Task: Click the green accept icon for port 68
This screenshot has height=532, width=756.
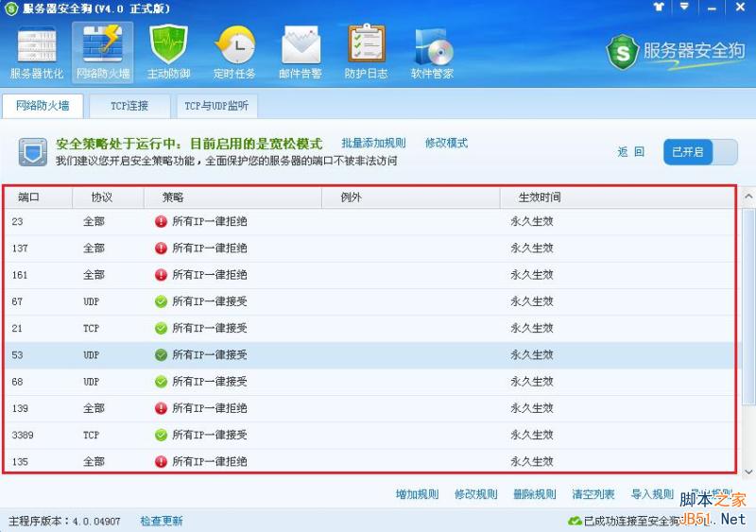Action: [161, 382]
